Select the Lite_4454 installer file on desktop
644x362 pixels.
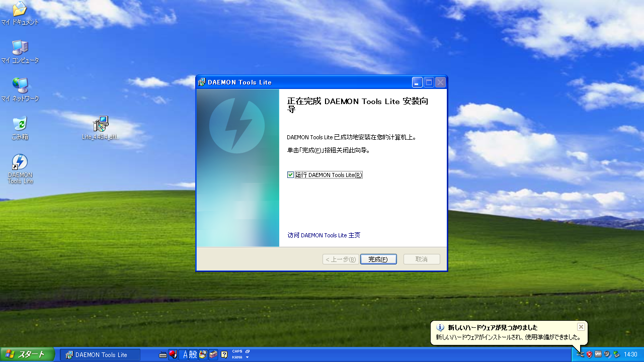tap(101, 128)
